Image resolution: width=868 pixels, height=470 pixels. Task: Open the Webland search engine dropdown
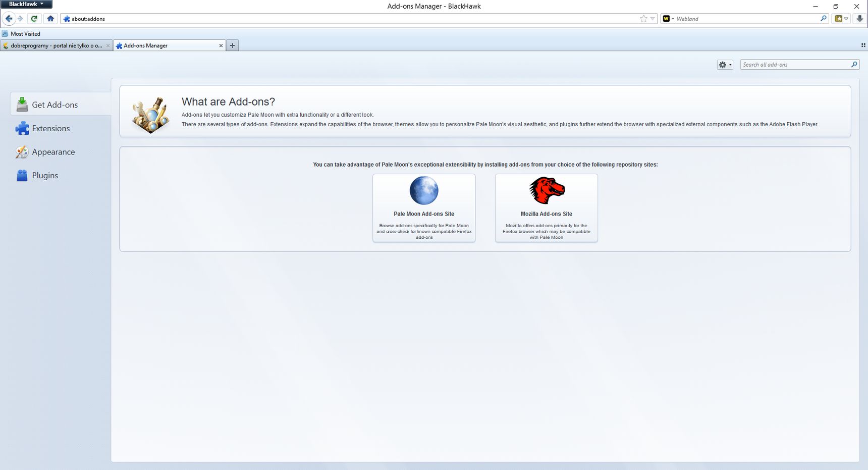669,19
